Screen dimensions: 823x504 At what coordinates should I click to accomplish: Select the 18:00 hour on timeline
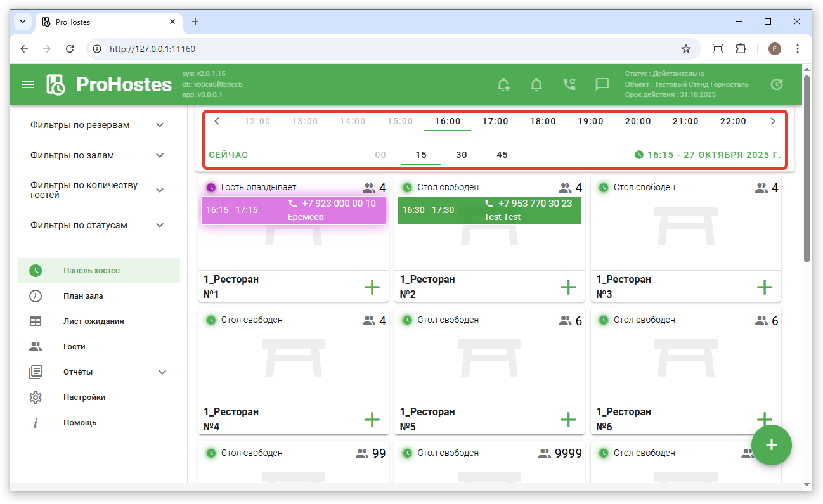[543, 122]
